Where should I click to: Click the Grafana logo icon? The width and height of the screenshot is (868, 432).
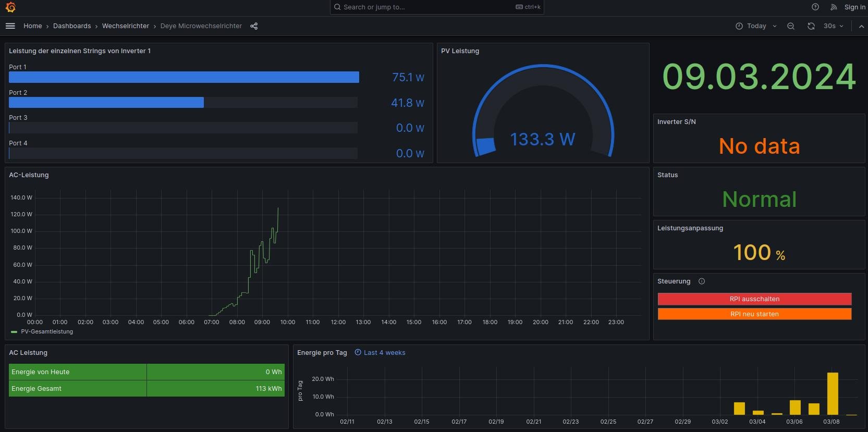[10, 7]
